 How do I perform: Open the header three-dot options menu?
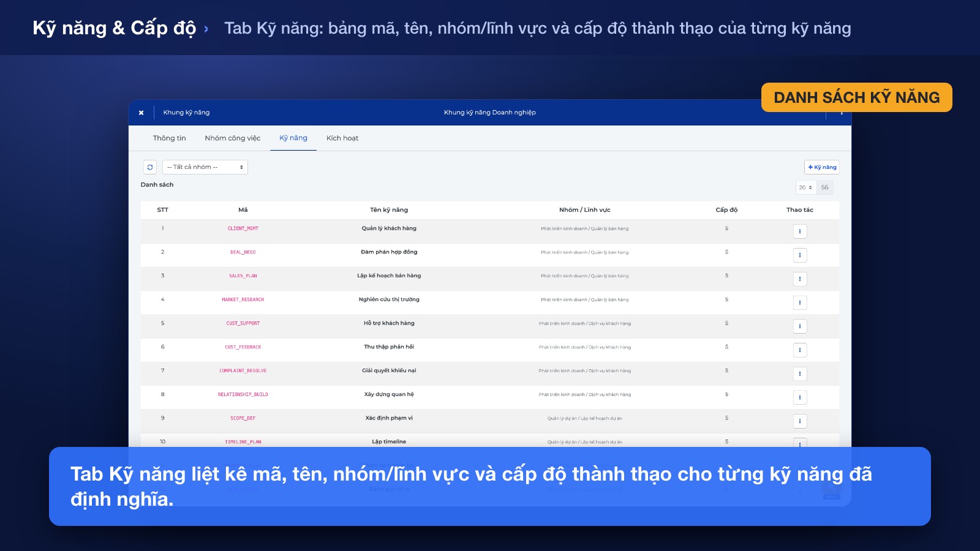point(842,113)
